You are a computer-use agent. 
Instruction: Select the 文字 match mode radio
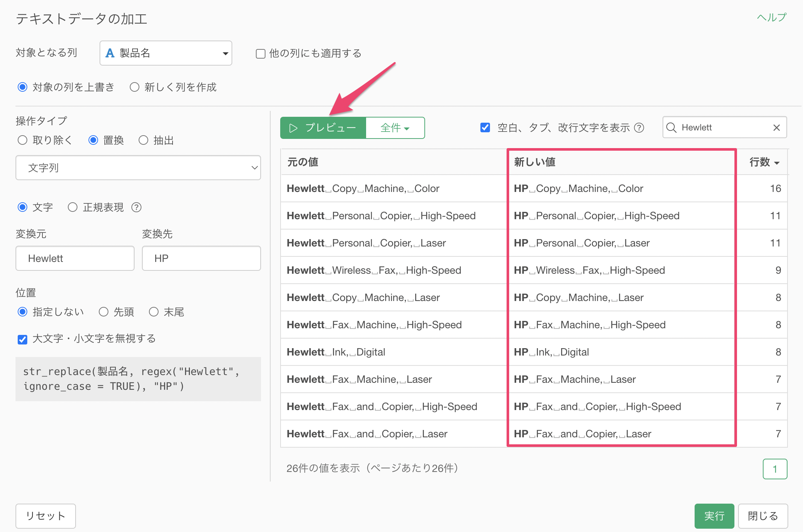coord(22,207)
